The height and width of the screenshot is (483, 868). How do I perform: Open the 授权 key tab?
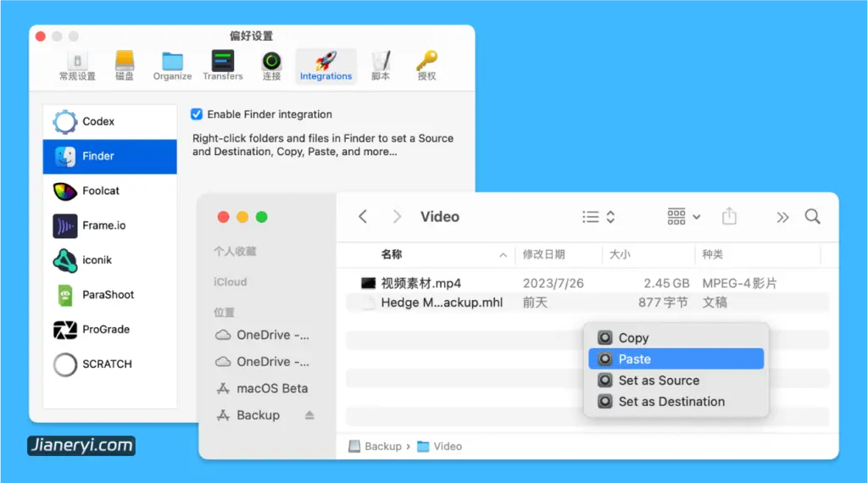click(426, 66)
